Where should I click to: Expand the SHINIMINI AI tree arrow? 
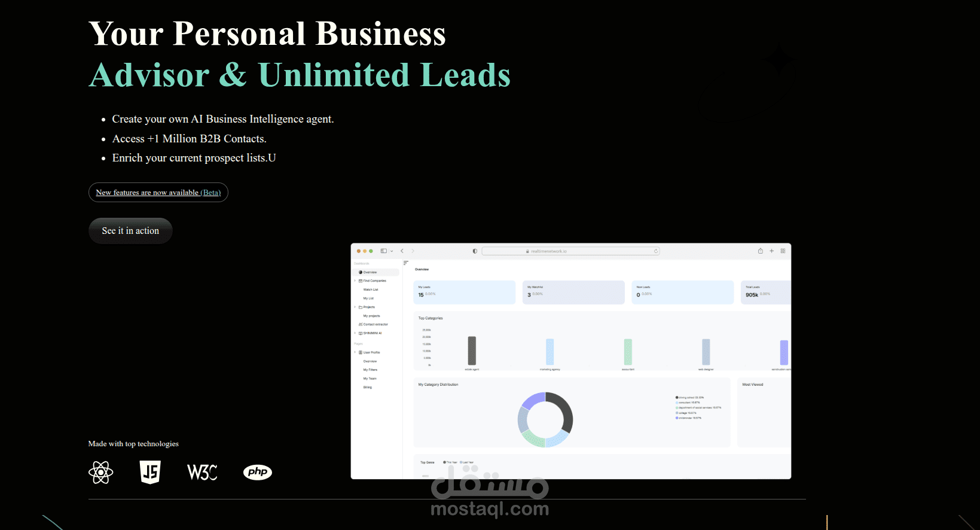pos(355,333)
